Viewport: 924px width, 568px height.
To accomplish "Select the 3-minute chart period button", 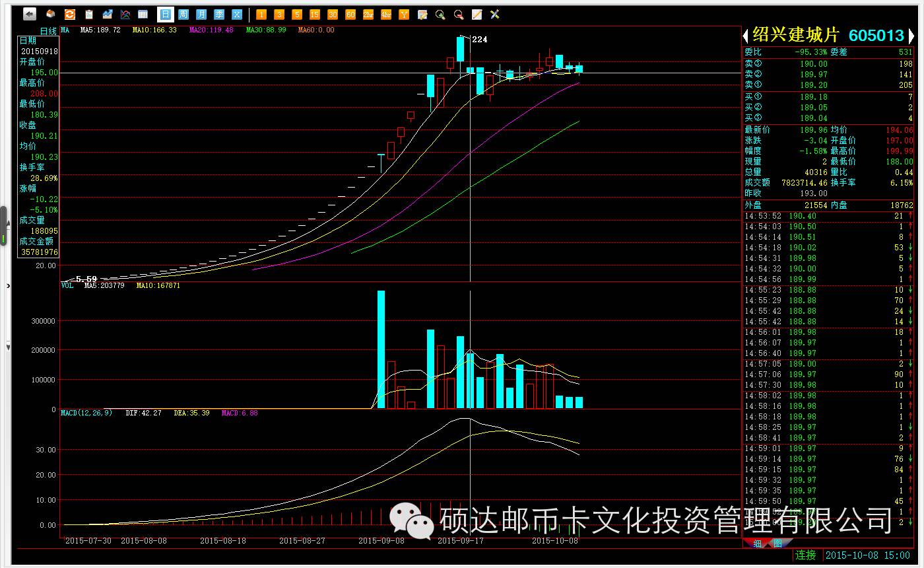I will coord(279,14).
